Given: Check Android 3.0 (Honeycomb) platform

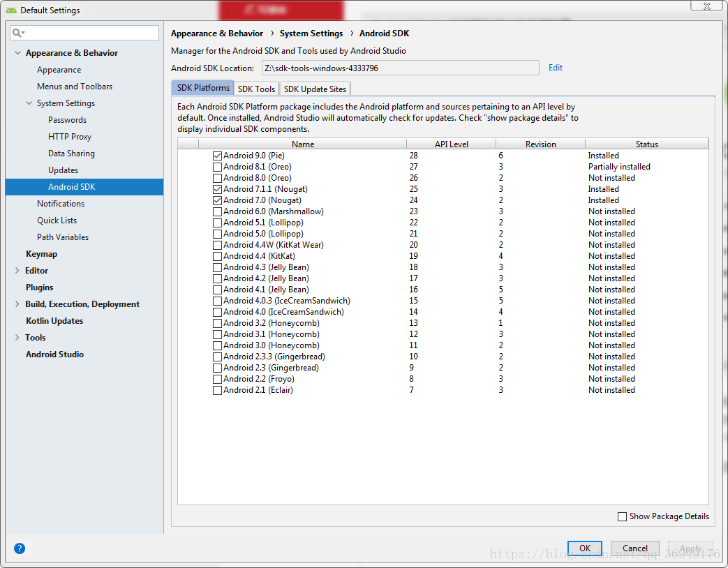Looking at the screenshot, I should (x=217, y=345).
